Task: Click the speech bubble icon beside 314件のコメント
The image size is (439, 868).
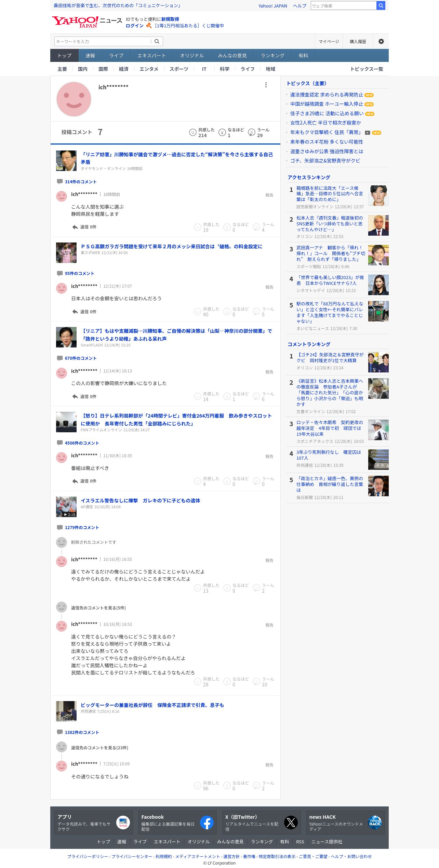Action: tap(60, 182)
